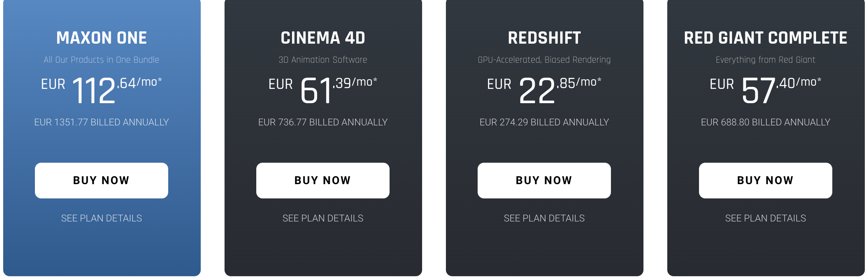
Task: Open See Plan Details under Maxon One
Action: click(x=102, y=218)
